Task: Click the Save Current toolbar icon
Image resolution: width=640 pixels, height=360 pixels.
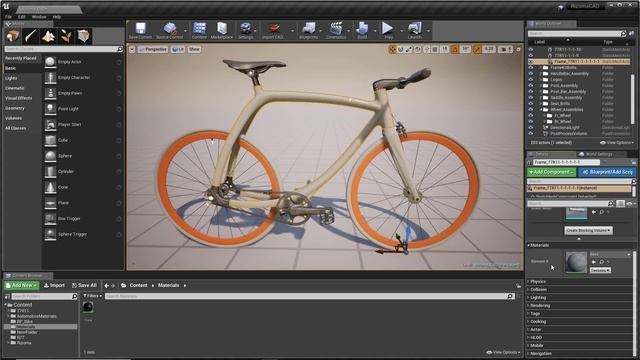Action: 140,29
